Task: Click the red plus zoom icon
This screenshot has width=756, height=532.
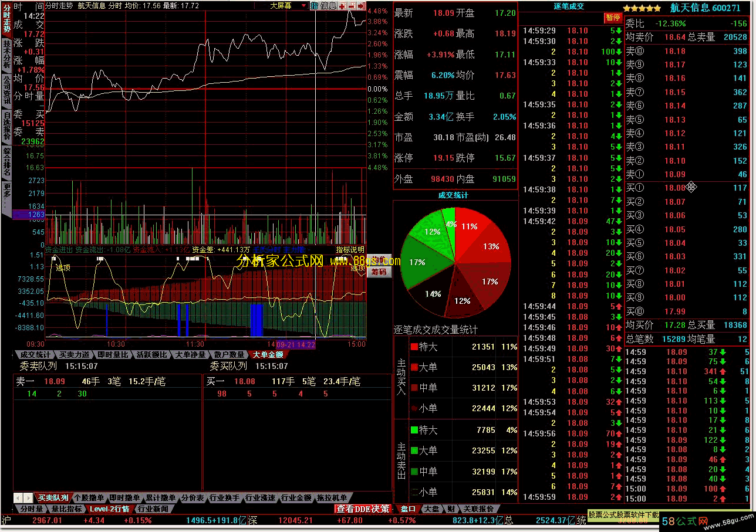Action: pos(342,5)
